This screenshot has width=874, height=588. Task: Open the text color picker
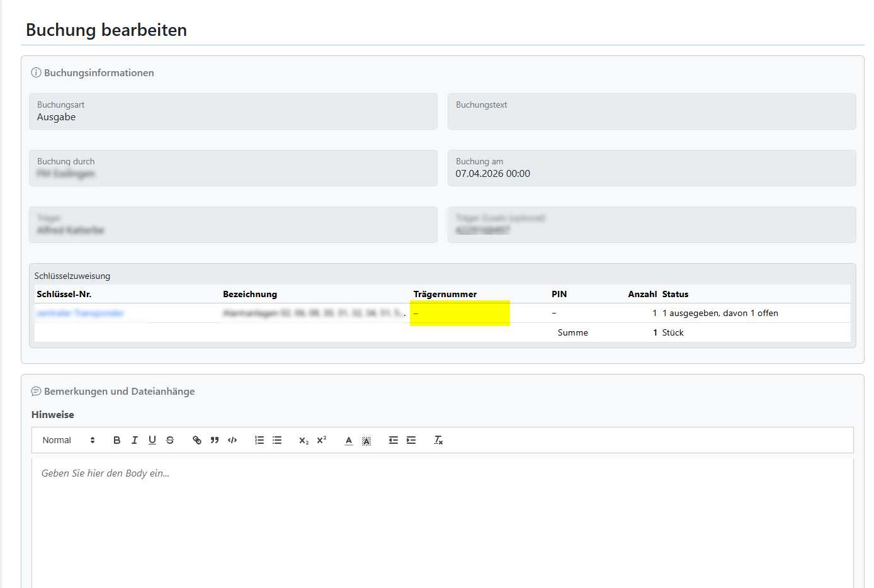pyautogui.click(x=349, y=440)
